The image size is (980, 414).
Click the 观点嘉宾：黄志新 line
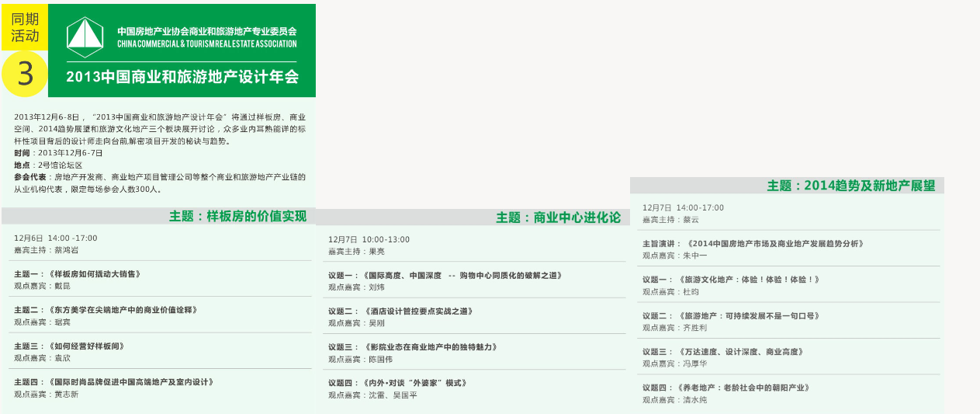pyautogui.click(x=46, y=395)
